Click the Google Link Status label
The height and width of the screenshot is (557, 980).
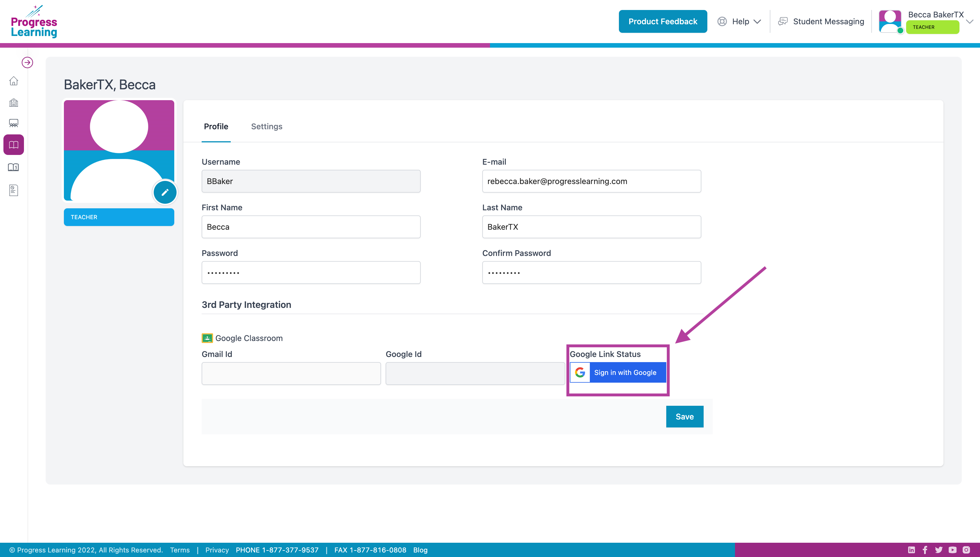coord(605,354)
